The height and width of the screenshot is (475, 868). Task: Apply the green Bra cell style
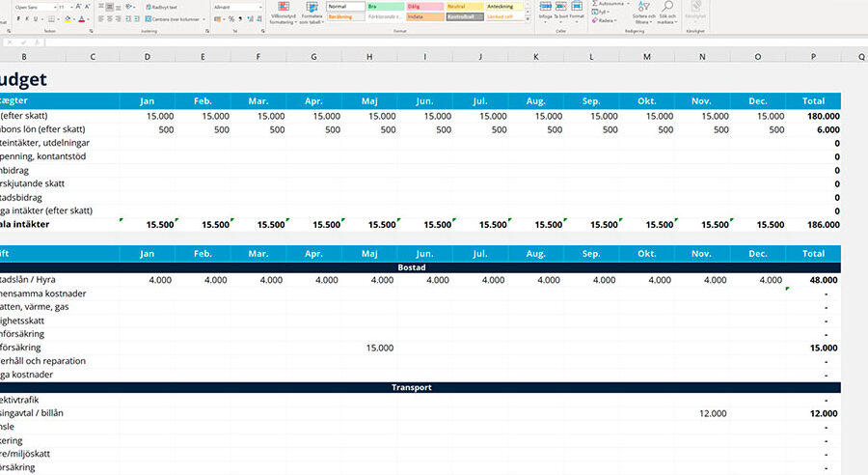click(x=385, y=7)
